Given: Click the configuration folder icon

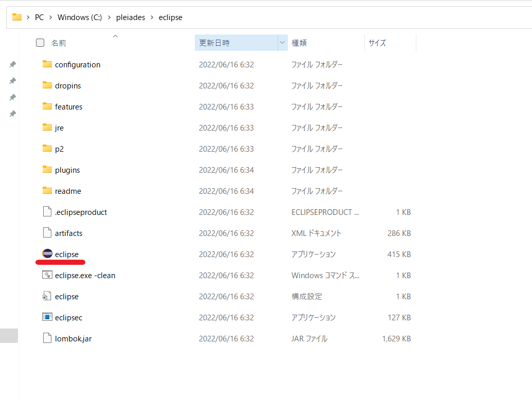Looking at the screenshot, I should coord(47,64).
